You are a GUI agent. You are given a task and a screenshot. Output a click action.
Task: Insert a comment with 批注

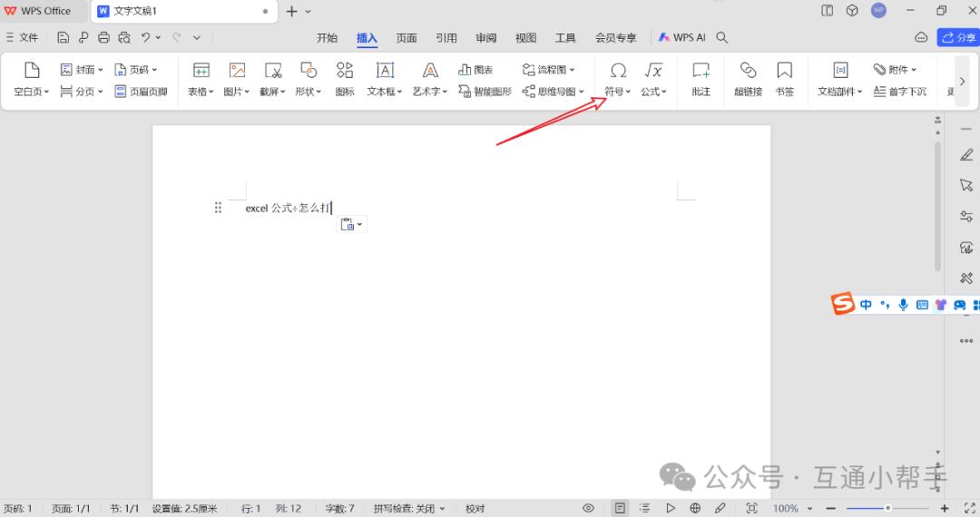[x=701, y=79]
